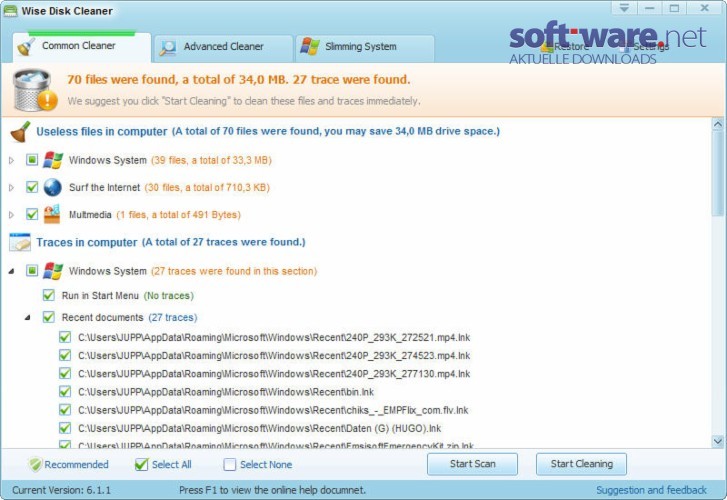Click the Start Scan button
The image size is (727, 500).
(472, 464)
